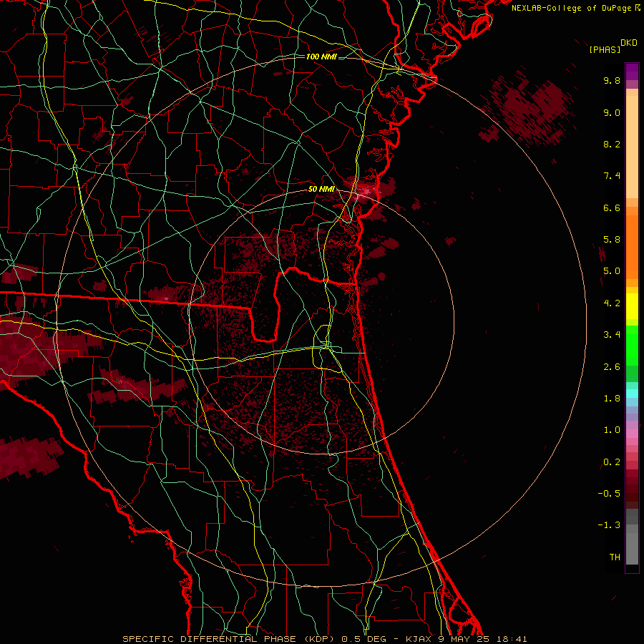
Task: Click the -0.5 value on the scale
Action: click(x=609, y=494)
